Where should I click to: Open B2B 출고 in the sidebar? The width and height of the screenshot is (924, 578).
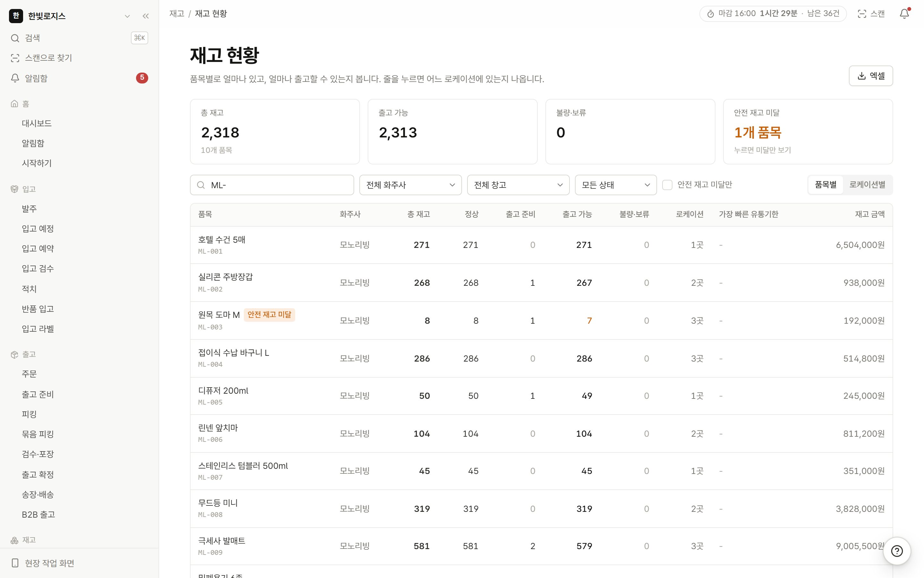click(x=38, y=514)
